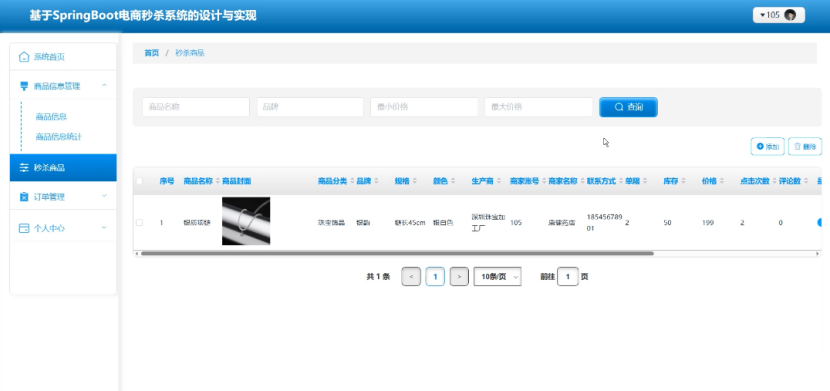Tick the checkbox for row 1
Screen dimensions: 830x391
(x=139, y=223)
